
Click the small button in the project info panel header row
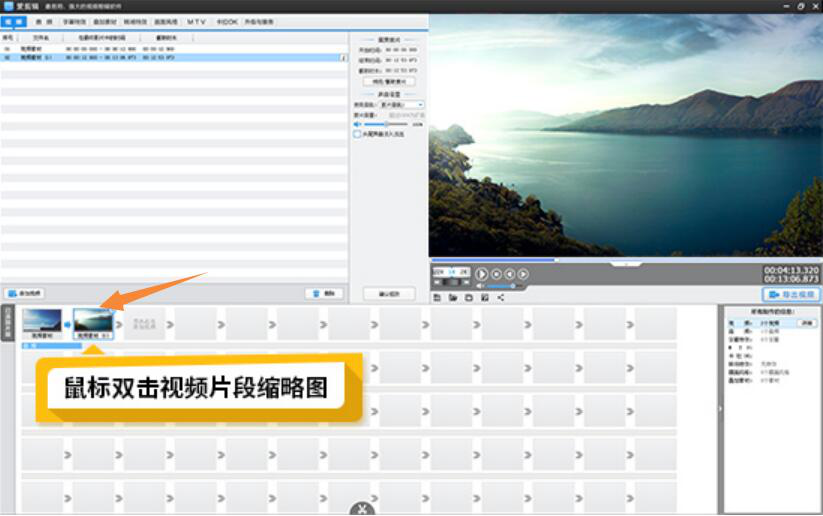(807, 323)
